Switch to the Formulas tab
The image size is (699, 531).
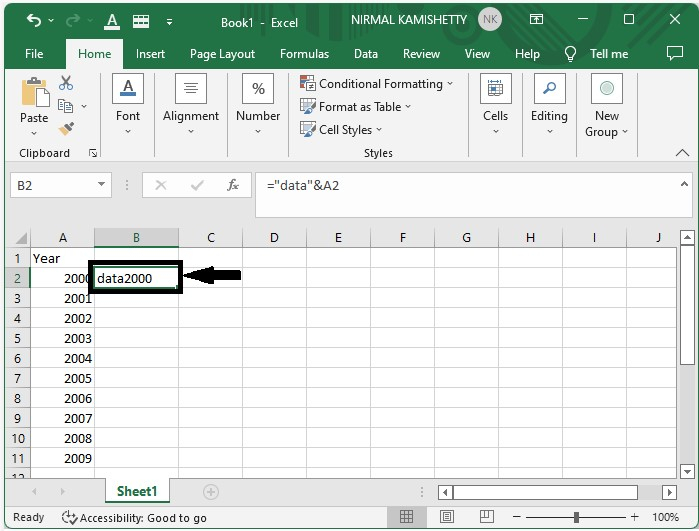[x=304, y=54]
